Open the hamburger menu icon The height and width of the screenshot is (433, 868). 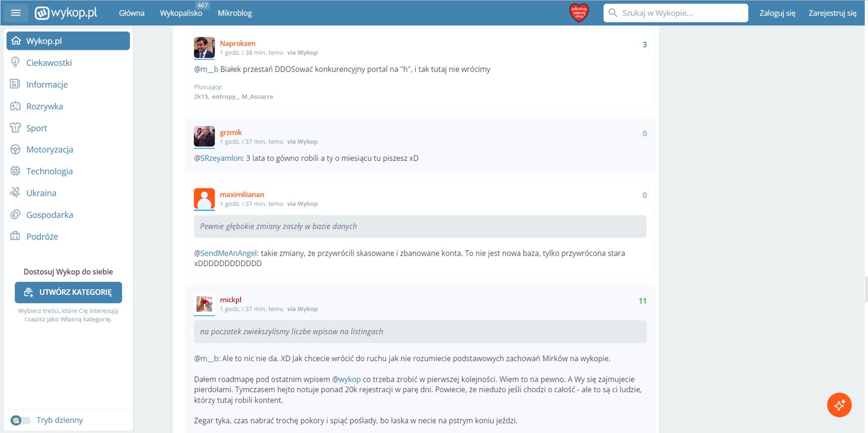[x=16, y=13]
